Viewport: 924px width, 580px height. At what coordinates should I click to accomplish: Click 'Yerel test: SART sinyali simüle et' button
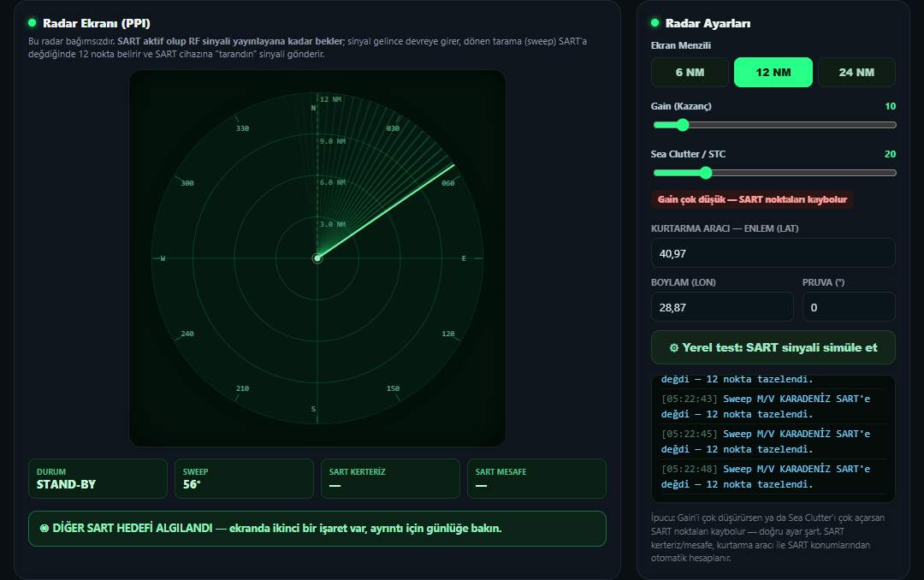(x=773, y=348)
